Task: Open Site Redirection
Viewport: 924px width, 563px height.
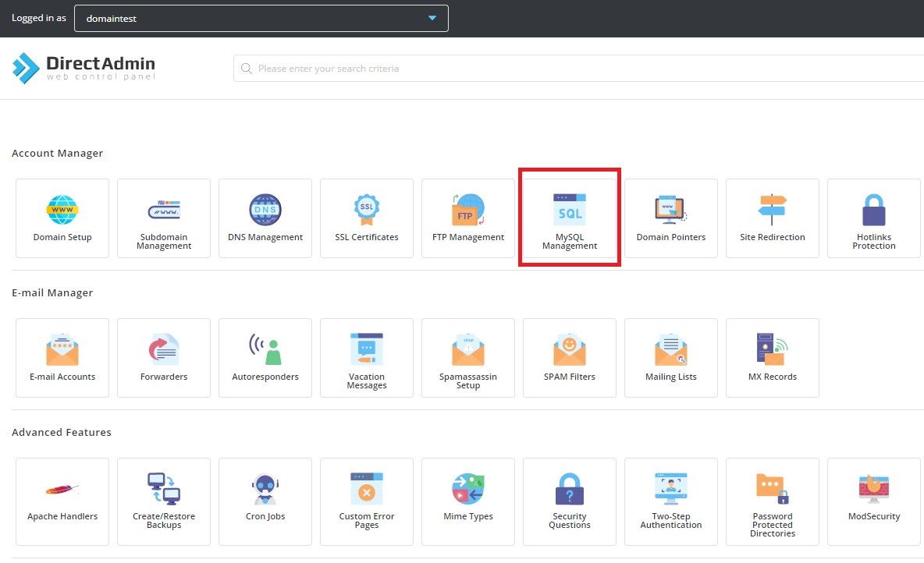Action: [x=773, y=218]
